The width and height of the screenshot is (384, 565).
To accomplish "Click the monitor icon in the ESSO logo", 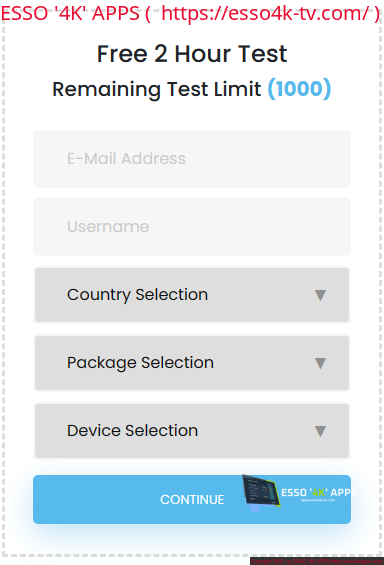I will [262, 493].
